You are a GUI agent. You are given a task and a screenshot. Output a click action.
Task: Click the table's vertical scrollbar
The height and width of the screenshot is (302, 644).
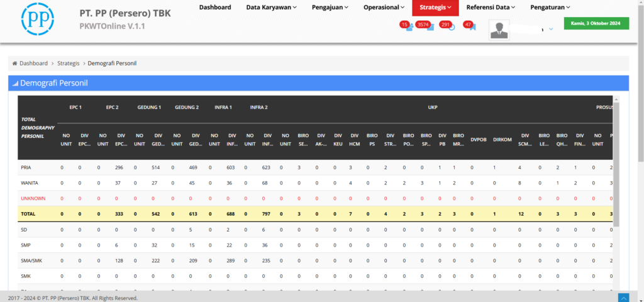click(616, 164)
